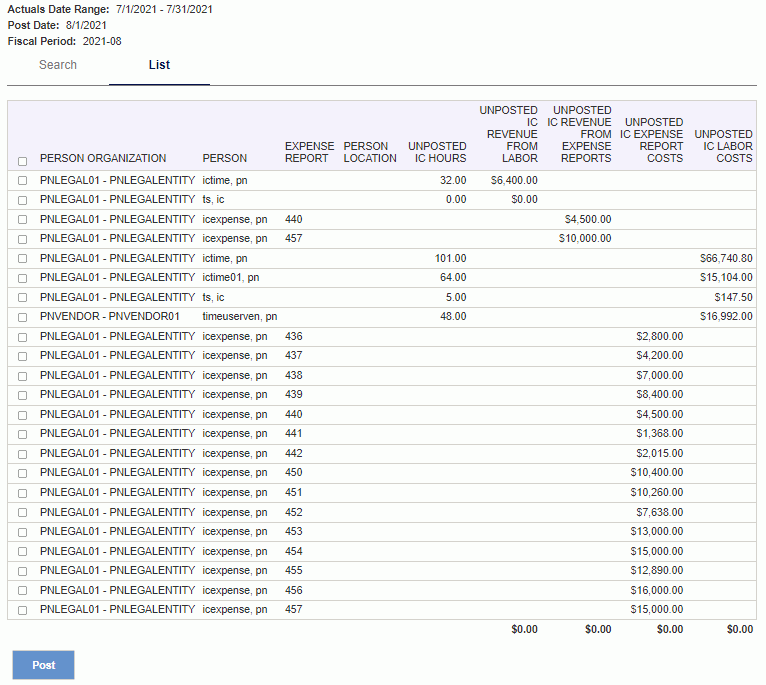Viewport: 766px width, 685px height.
Task: Check the expense report 452 row
Action: [22, 513]
